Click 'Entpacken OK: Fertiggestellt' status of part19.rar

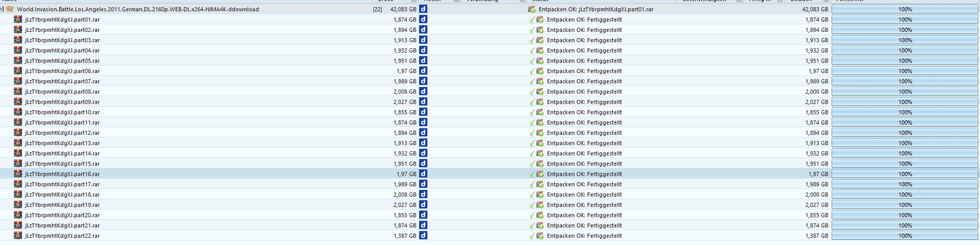coord(584,205)
